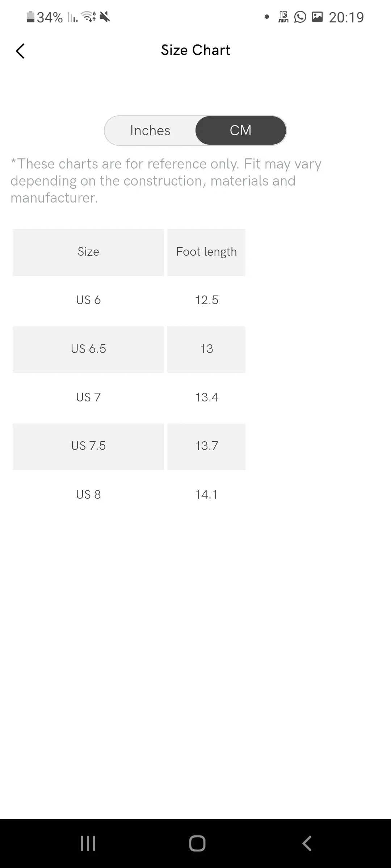
Task: Tap the Foot length column header
Action: click(206, 252)
